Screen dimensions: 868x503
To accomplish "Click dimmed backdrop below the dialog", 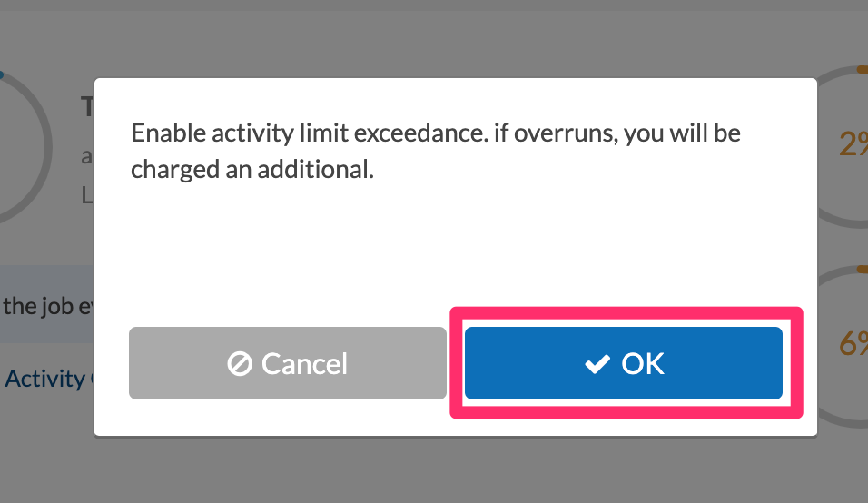I will (434, 470).
